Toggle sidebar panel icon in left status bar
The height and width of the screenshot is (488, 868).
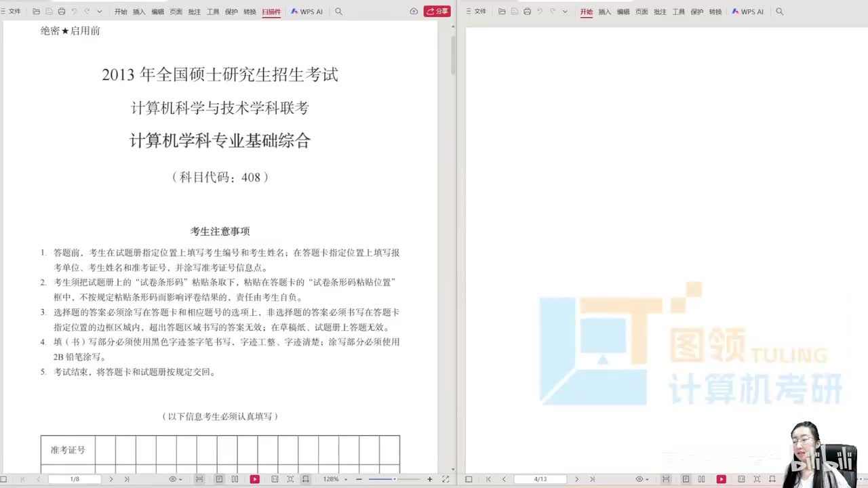pyautogui.click(x=3, y=479)
